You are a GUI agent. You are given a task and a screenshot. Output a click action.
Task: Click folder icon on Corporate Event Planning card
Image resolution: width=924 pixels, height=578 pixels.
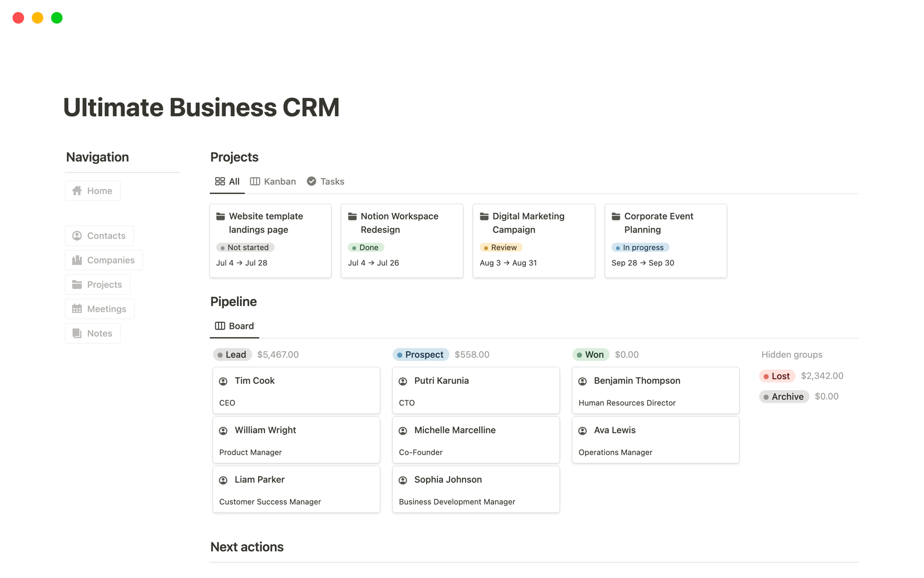[x=616, y=216]
